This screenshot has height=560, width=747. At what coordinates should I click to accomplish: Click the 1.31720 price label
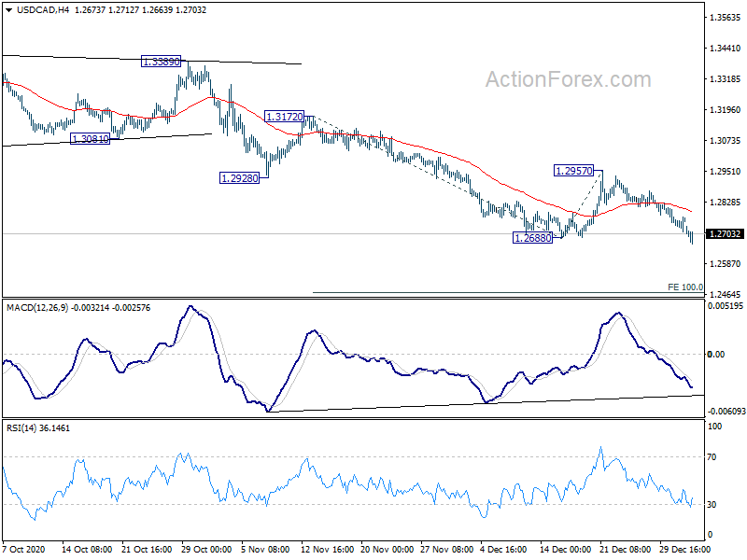coord(285,116)
